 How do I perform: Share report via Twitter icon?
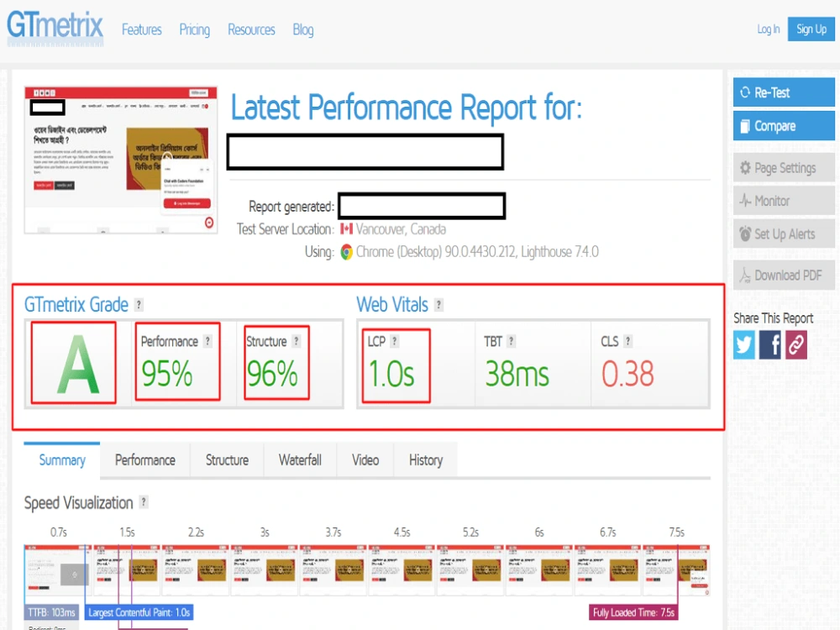[744, 344]
